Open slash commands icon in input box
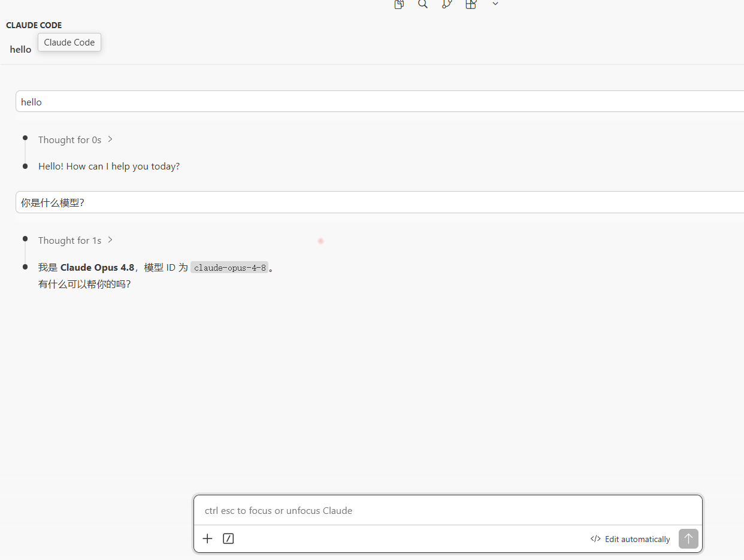 pyautogui.click(x=228, y=538)
